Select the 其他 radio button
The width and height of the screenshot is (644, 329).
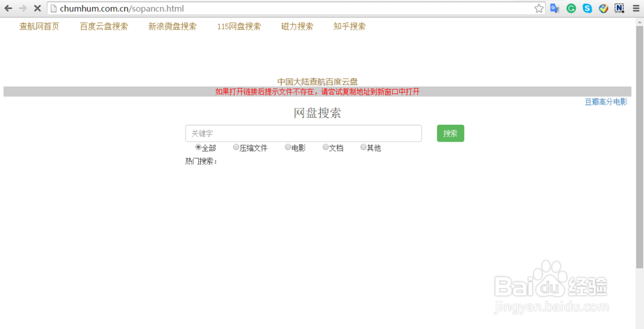(363, 147)
